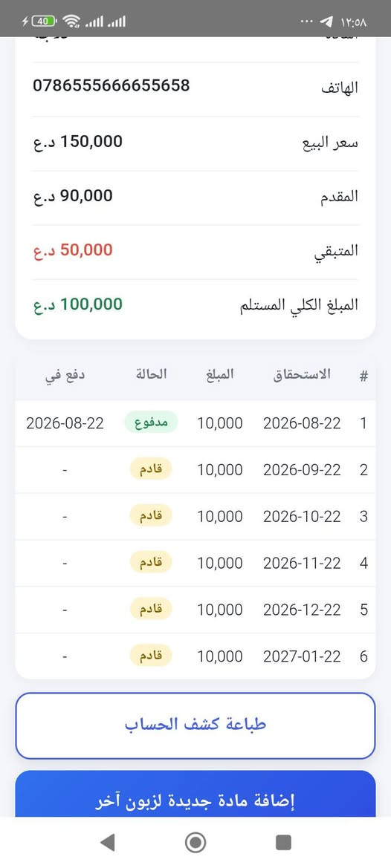
Task: Click the الاستحقاق column header
Action: pos(303,375)
